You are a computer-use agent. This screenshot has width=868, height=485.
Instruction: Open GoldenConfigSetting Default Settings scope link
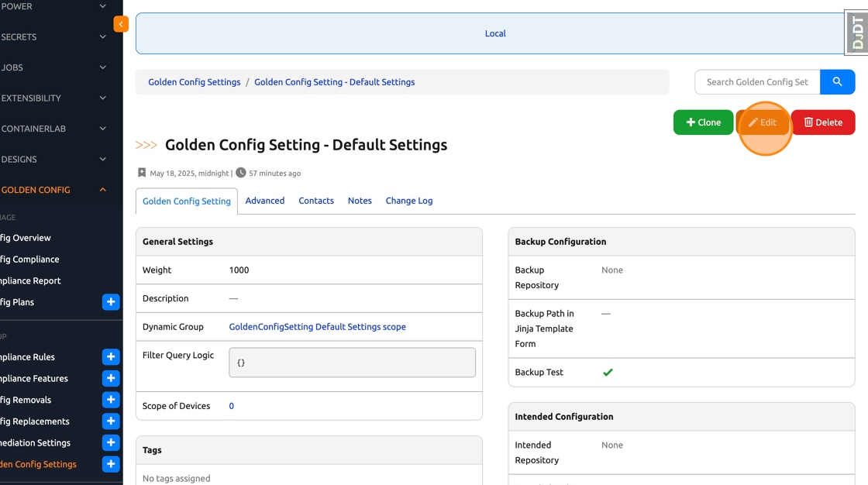317,327
